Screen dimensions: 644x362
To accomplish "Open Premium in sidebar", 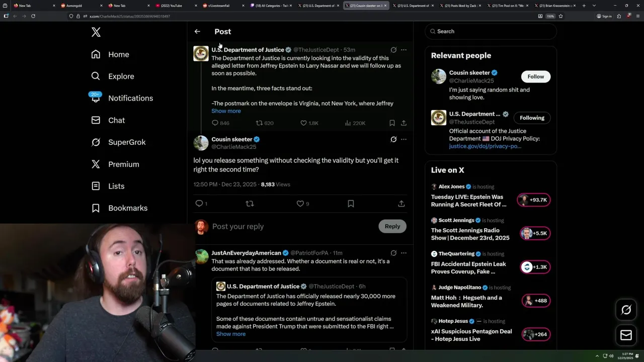I will (x=115, y=164).
